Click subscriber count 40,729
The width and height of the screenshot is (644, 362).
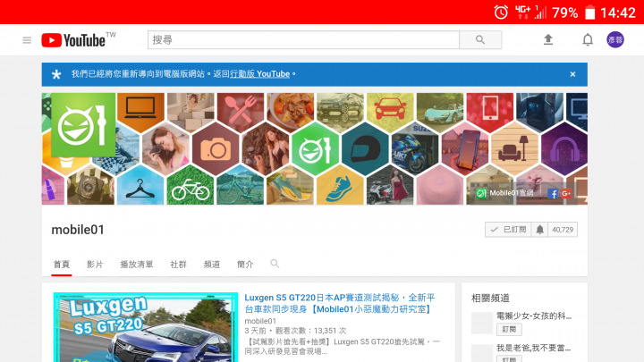563,230
